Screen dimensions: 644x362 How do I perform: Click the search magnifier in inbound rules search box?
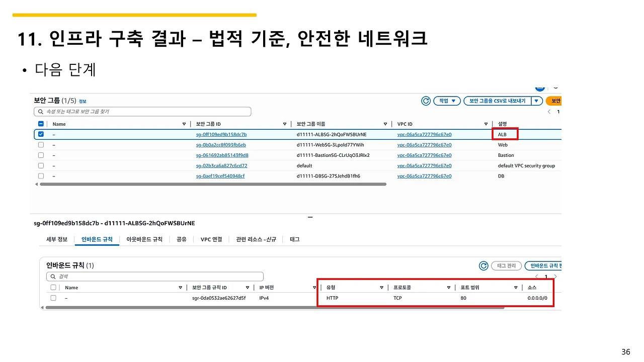coord(53,276)
